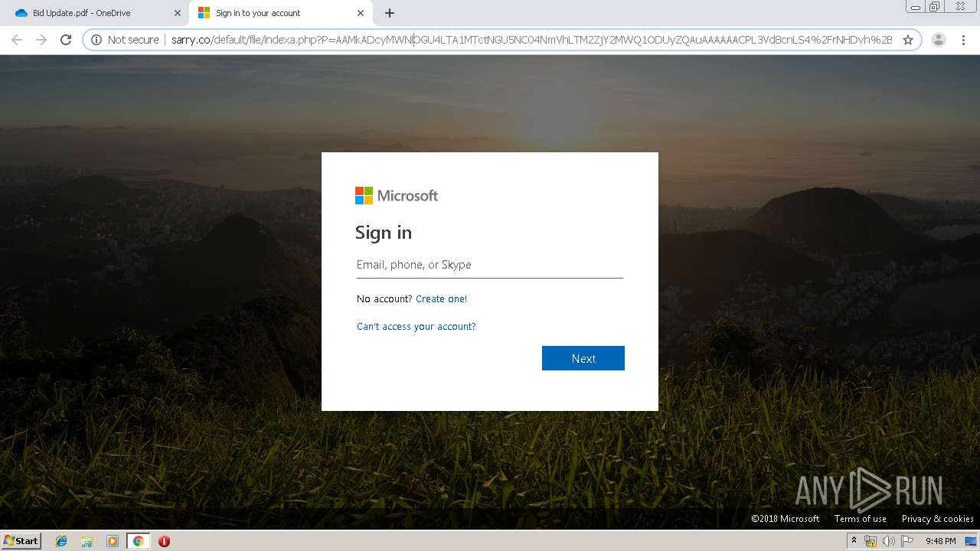Click the network tray icon
Screen dimensions: 980x551
[x=871, y=541]
